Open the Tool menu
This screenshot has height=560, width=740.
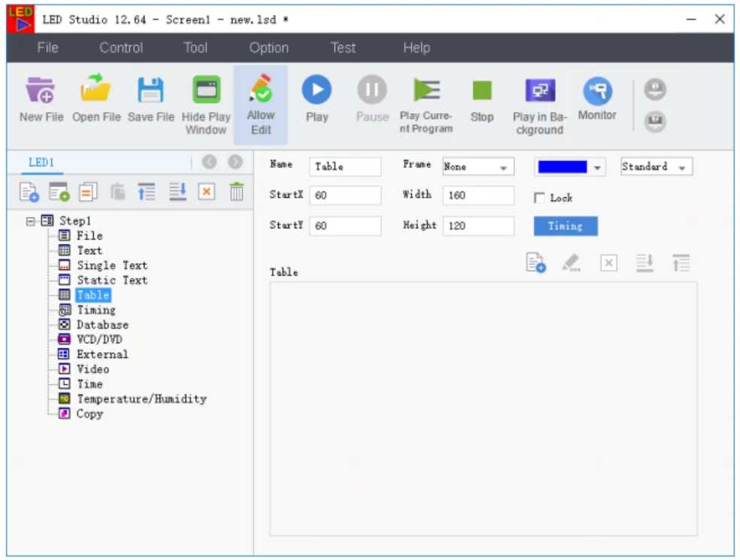(196, 47)
